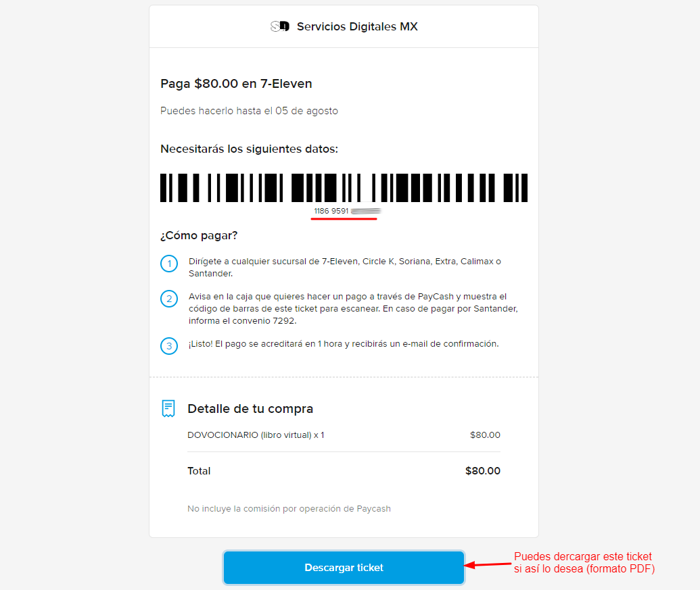Click the Servicios Digitales MX logo icon
700x590 pixels.
pyautogui.click(x=279, y=27)
